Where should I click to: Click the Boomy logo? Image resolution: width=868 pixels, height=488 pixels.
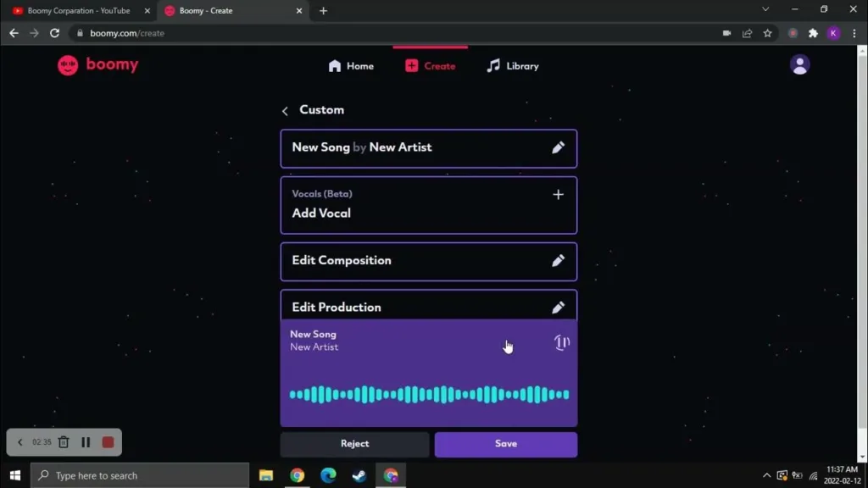click(97, 65)
